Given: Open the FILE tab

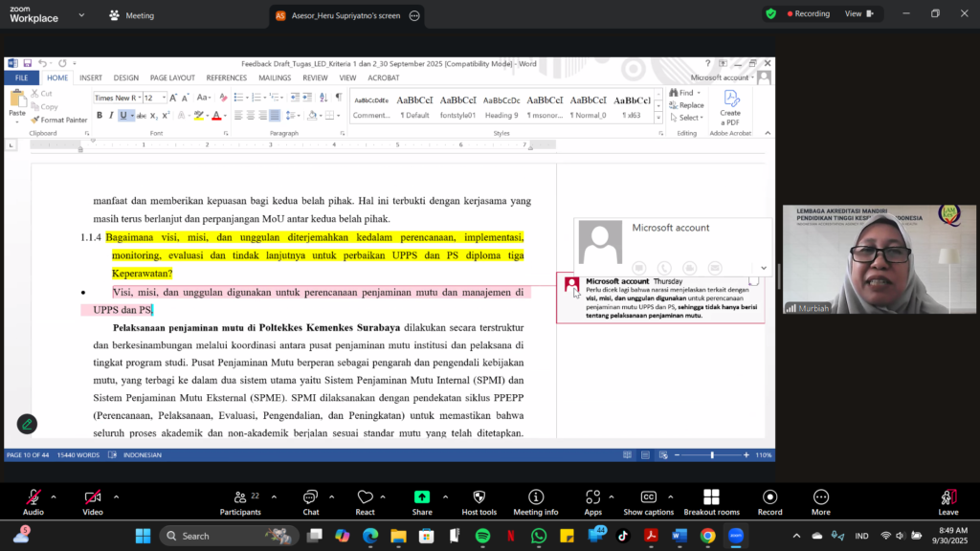Looking at the screenshot, I should click(22, 78).
